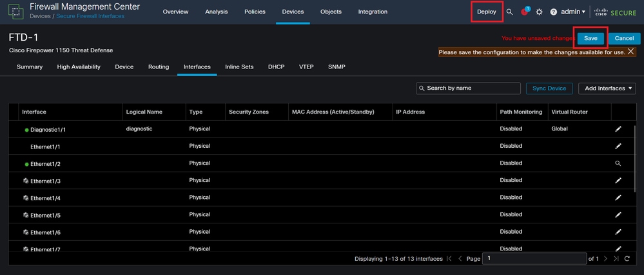Switch to the Device tab

124,66
